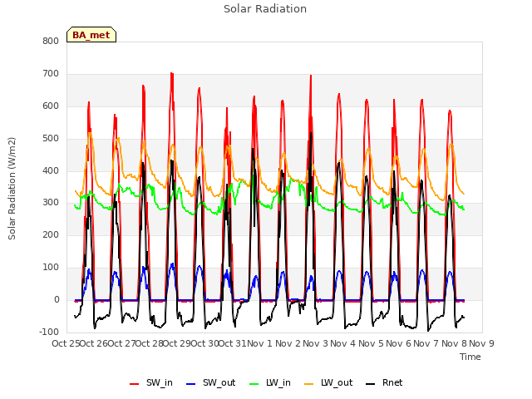Click the 700 y-axis tick label
532x399 pixels.
tap(51, 73)
